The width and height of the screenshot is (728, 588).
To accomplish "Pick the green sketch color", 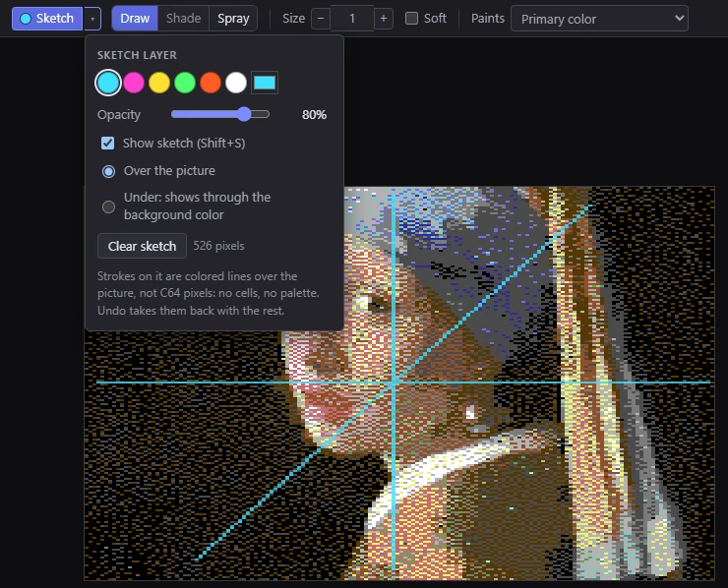I will pos(185,83).
